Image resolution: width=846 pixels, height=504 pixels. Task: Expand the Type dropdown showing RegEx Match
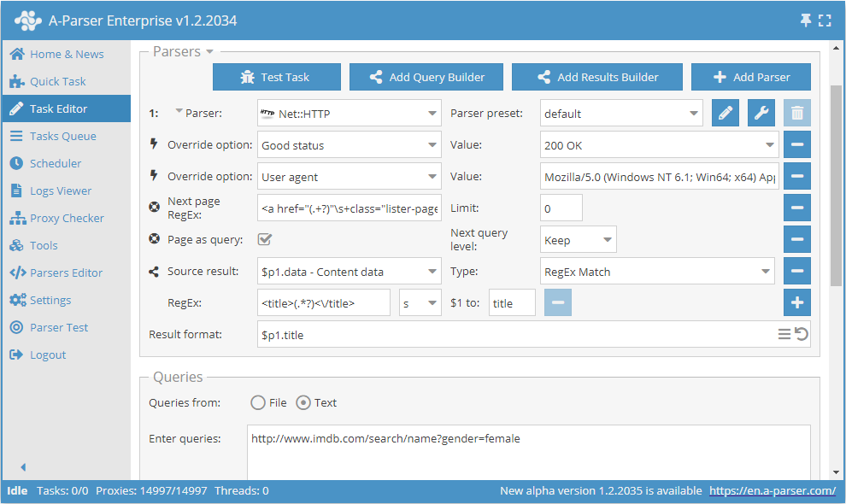coord(658,271)
